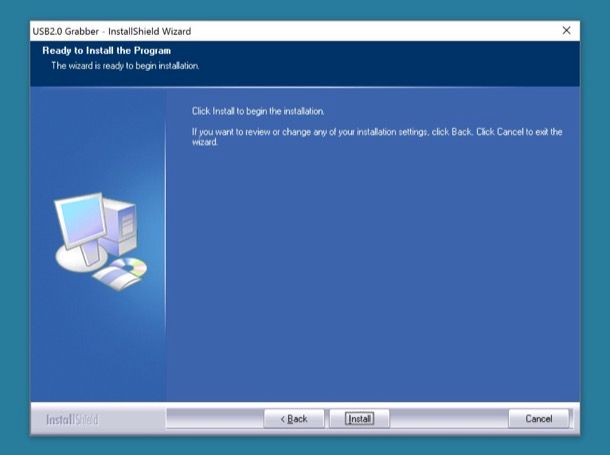The width and height of the screenshot is (610, 455).
Task: Click the 'USB2.0 Grabber - InstallShield Wizard' title text
Action: click(x=112, y=31)
